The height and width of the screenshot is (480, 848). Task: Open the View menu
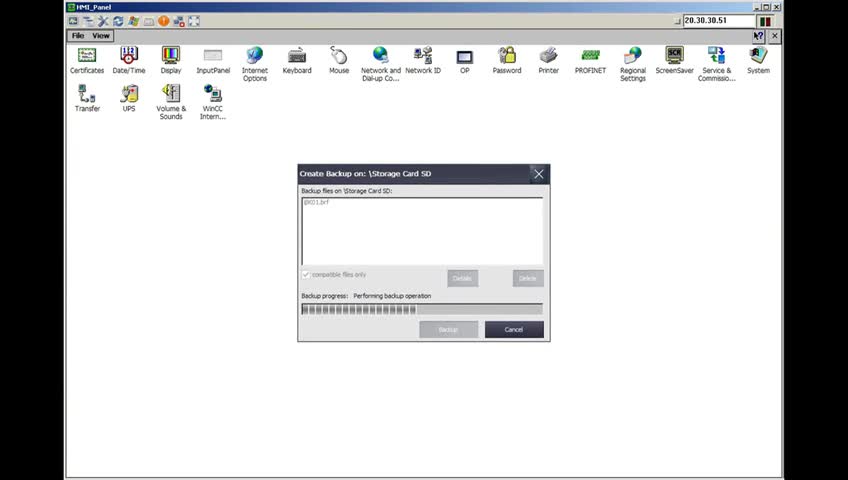pyautogui.click(x=101, y=36)
